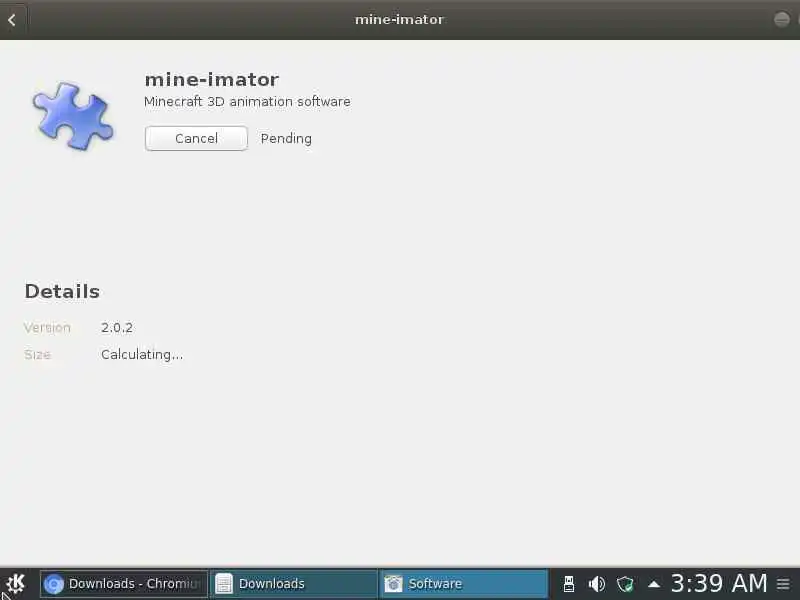Click the blue puzzle piece app icon

pyautogui.click(x=72, y=116)
